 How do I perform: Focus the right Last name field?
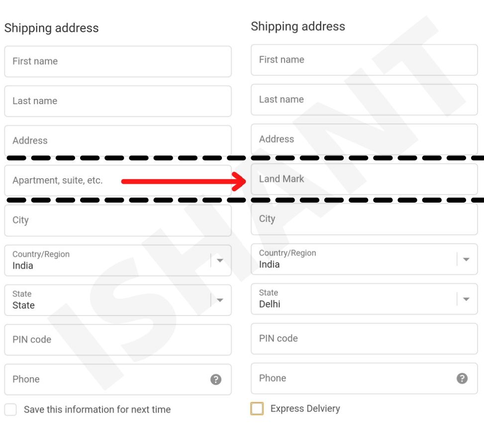point(364,100)
